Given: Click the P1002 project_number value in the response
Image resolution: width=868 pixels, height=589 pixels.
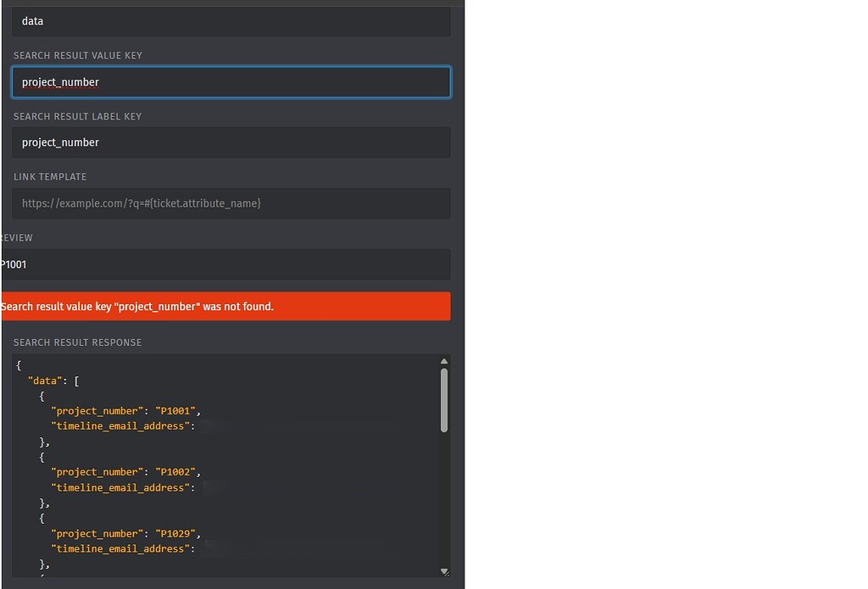Looking at the screenshot, I should [x=175, y=472].
